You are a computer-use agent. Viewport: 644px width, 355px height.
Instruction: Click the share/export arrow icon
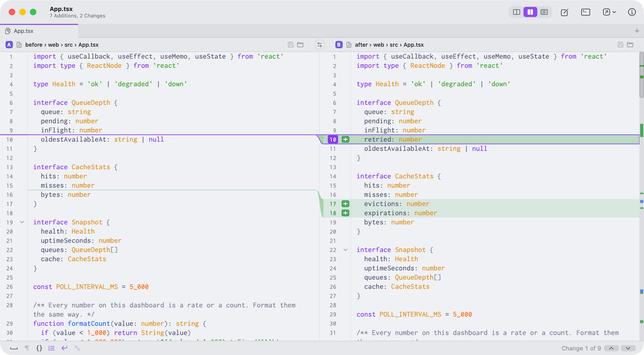point(606,12)
